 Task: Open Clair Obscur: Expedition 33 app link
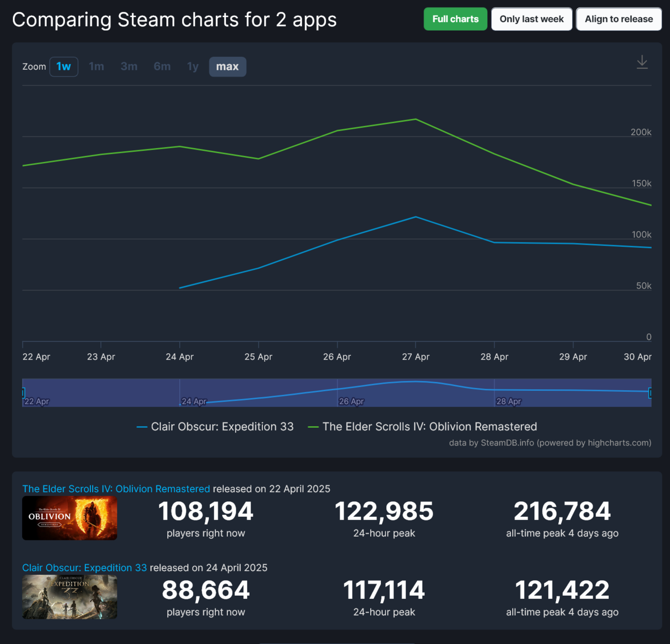[84, 568]
